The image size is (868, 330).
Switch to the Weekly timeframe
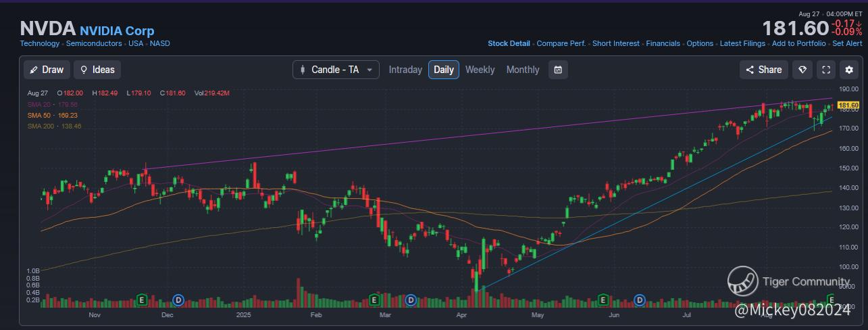(x=480, y=70)
